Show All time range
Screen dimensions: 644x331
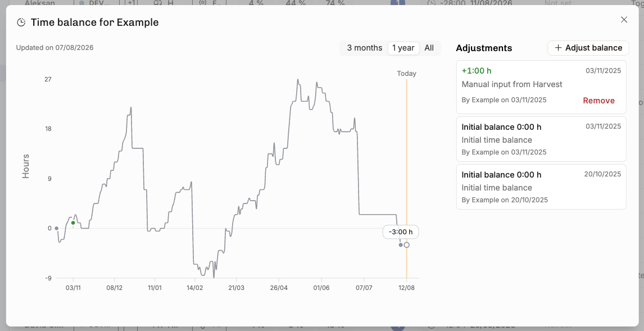pos(429,48)
